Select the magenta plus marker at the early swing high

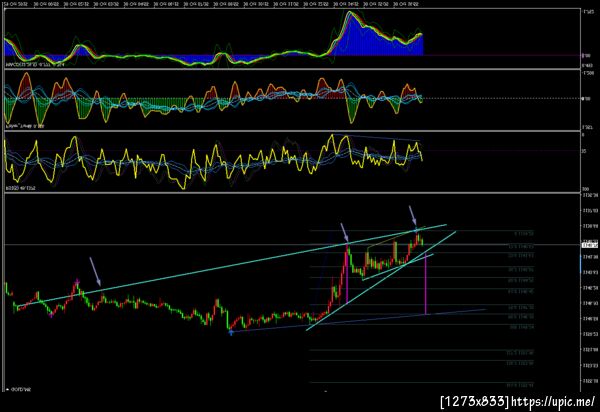pyautogui.click(x=78, y=282)
